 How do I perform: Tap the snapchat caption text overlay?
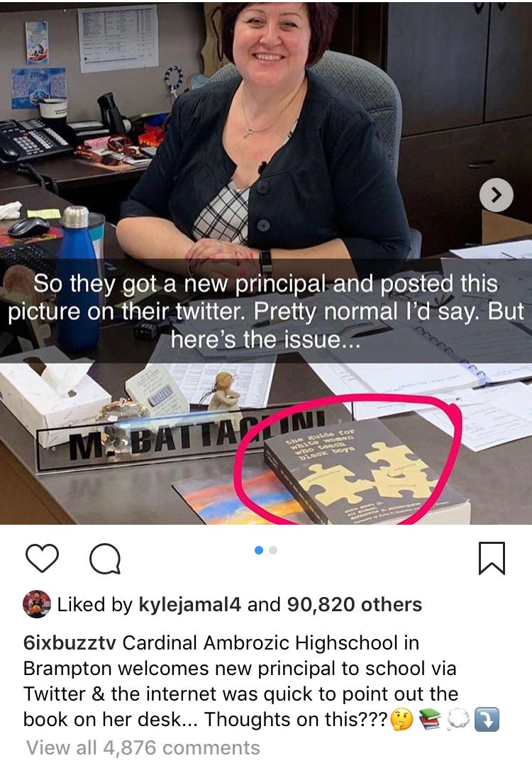266,311
